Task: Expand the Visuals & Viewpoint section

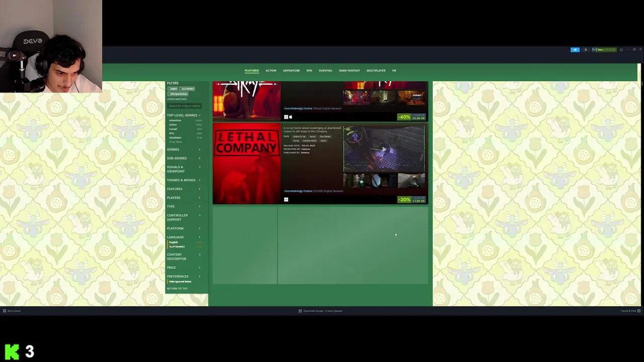Action: 184,169
